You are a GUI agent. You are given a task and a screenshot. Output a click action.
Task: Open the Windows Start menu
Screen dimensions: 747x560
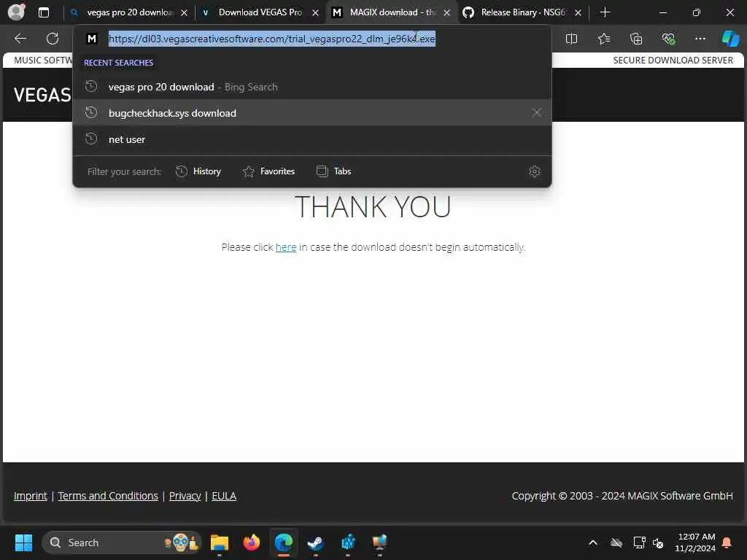(x=23, y=542)
